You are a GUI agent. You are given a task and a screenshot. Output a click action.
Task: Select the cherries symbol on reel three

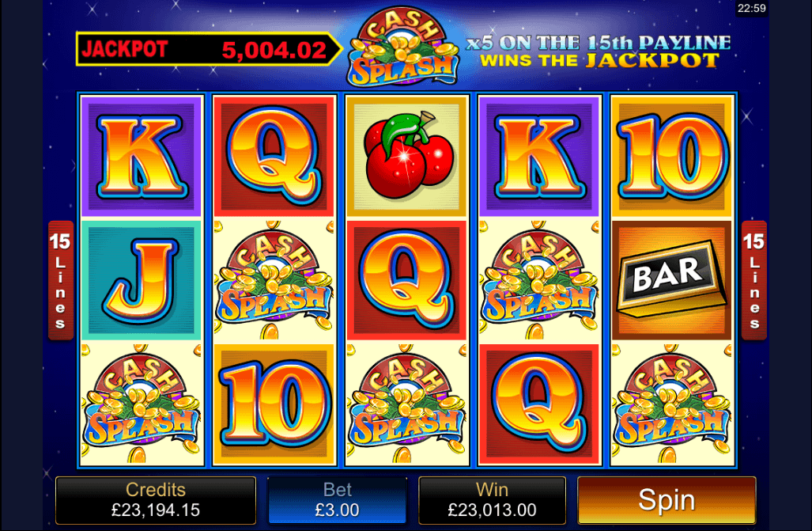point(406,156)
